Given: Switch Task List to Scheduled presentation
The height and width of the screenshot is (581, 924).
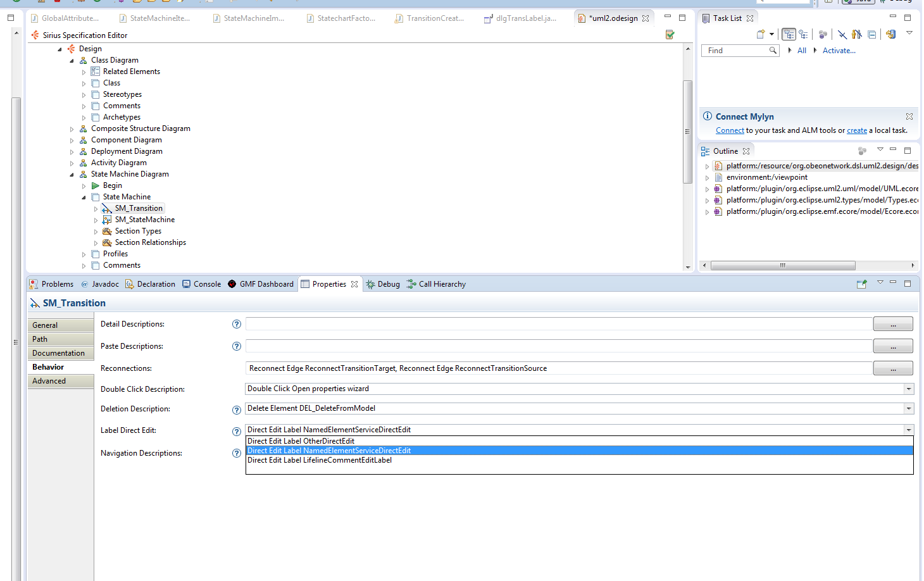Looking at the screenshot, I should click(803, 34).
